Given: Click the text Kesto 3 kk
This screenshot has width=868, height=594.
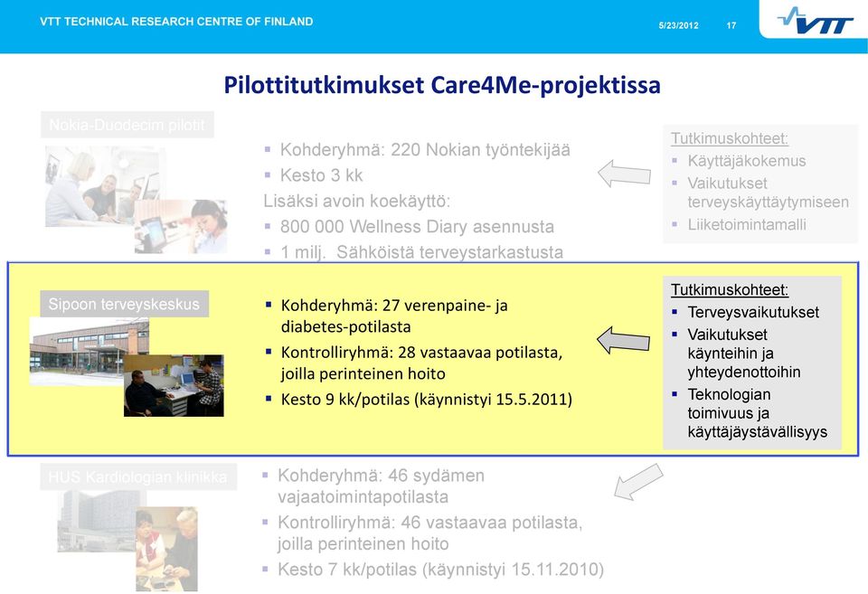Looking at the screenshot, I should coord(321,174).
